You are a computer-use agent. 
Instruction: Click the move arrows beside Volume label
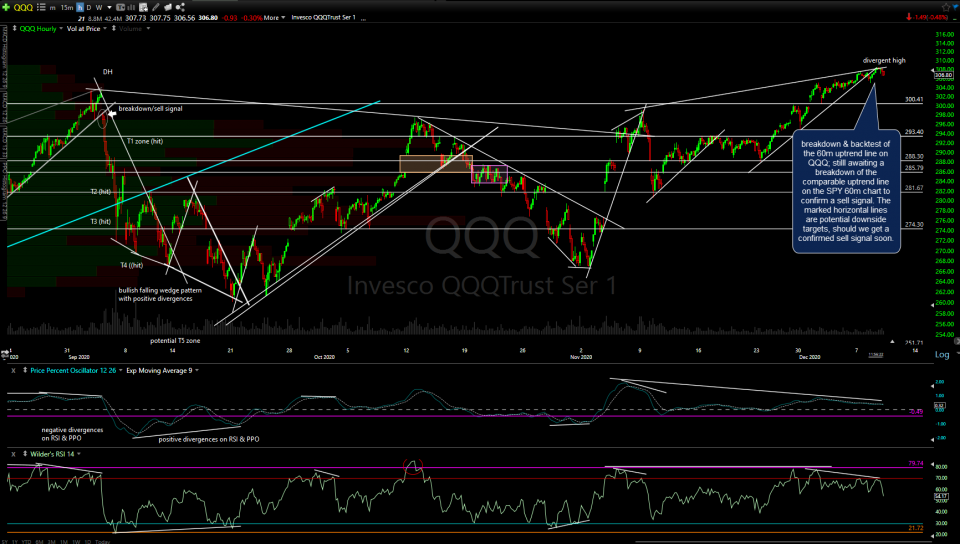pyautogui.click(x=114, y=28)
